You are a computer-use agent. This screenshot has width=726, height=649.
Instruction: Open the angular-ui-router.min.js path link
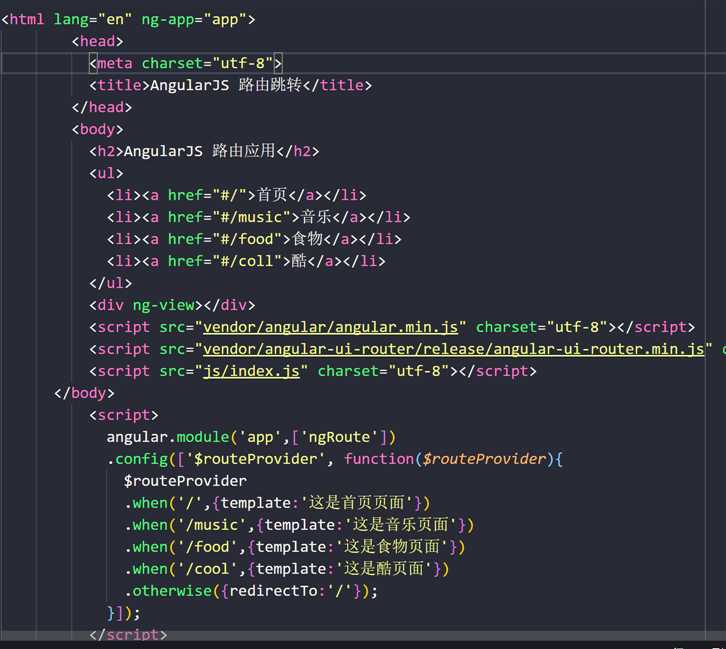pos(454,349)
